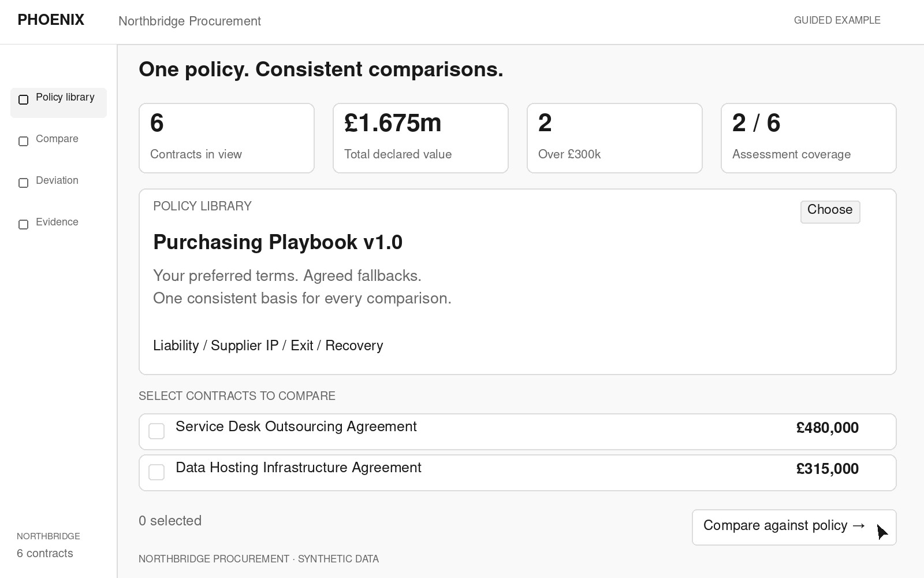The image size is (924, 578).
Task: Select the Assessment coverage card
Action: (x=808, y=138)
